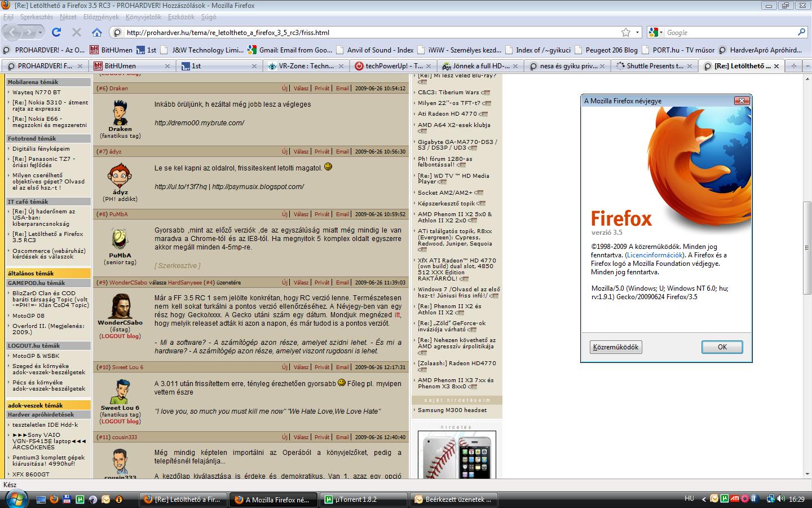The image size is (812, 508).
Task: Click Show Desktop in quick launch
Action: pyautogui.click(x=41, y=500)
